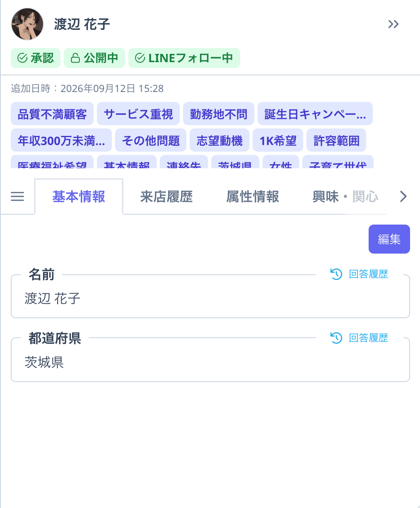The height and width of the screenshot is (508, 420).
Task: Click the 追加日時 timestamp text
Action: 87,88
